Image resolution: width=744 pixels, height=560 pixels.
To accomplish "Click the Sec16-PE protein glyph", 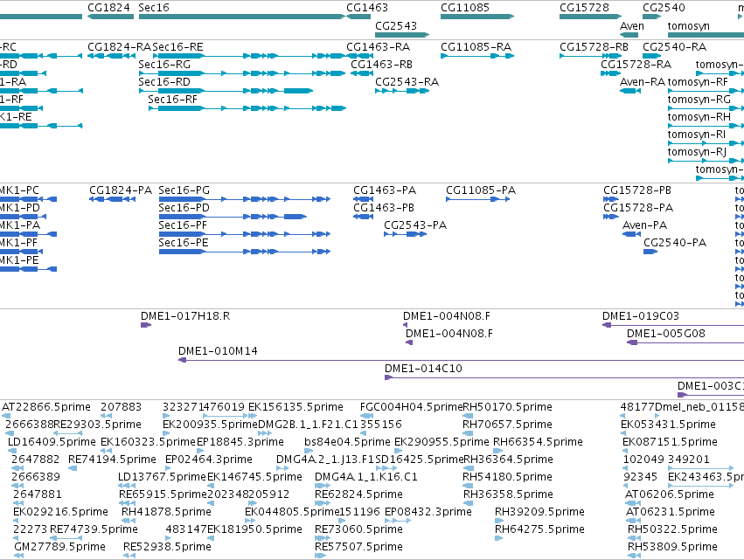I will (245, 252).
